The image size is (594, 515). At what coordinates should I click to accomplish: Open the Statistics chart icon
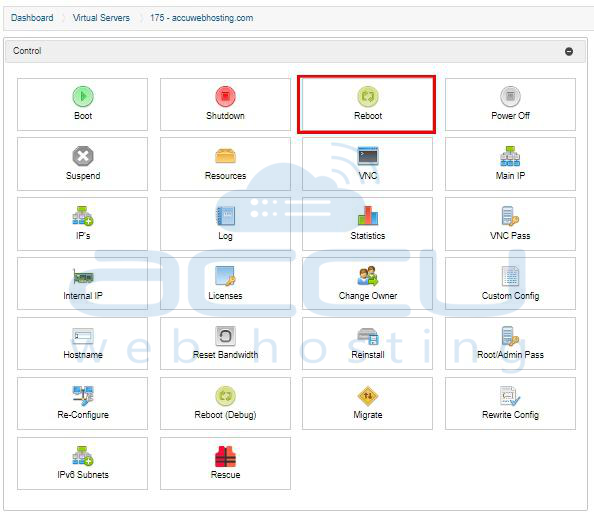[368, 216]
